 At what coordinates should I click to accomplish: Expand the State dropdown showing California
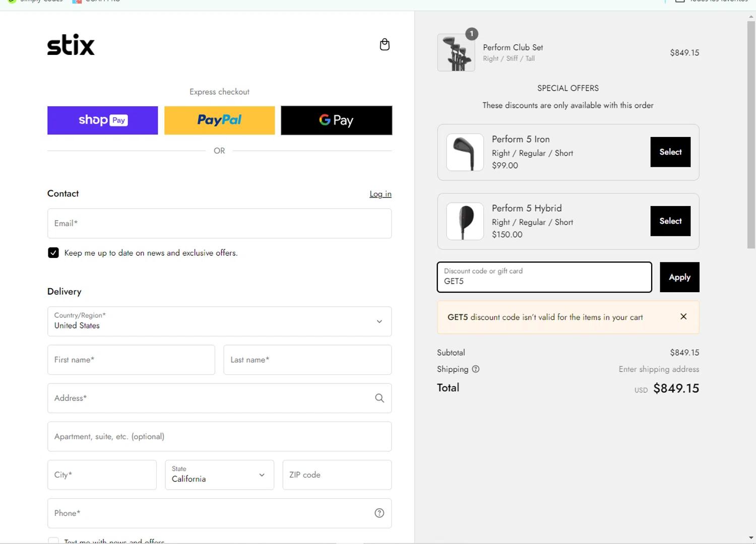pos(219,475)
